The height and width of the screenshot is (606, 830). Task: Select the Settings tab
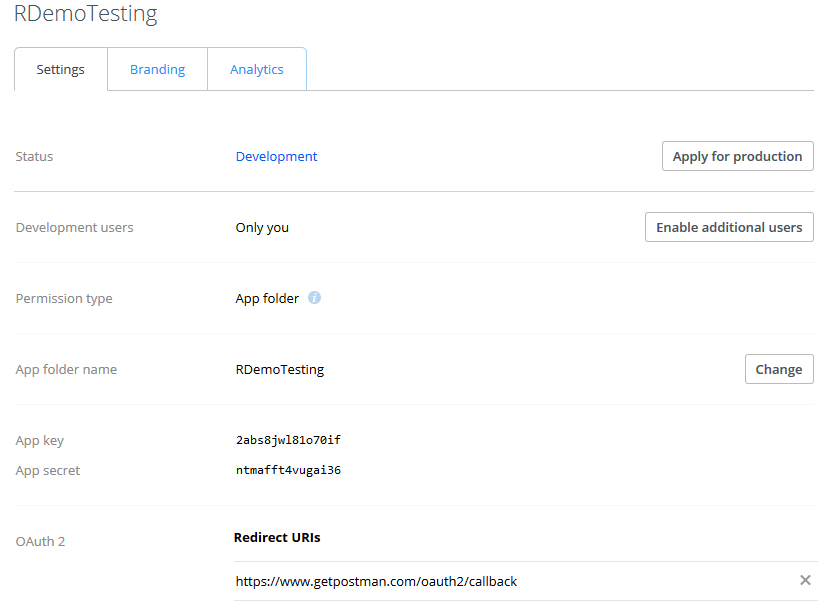60,69
